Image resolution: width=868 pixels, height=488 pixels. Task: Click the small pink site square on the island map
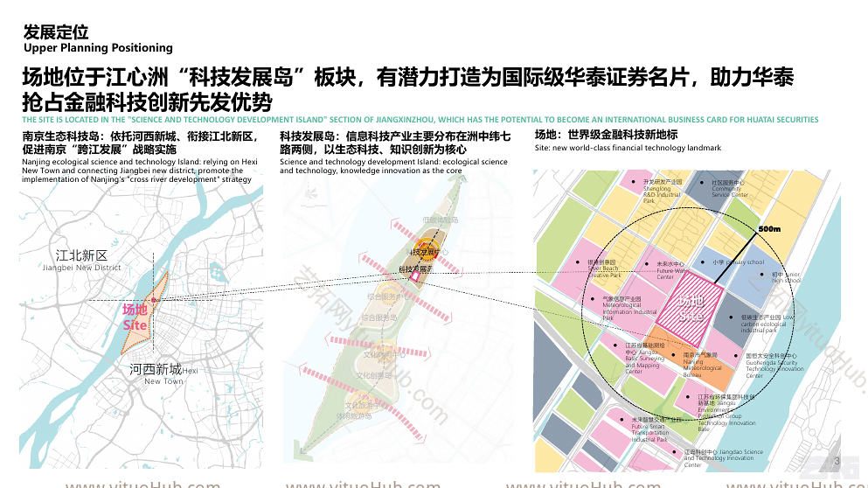tap(414, 276)
